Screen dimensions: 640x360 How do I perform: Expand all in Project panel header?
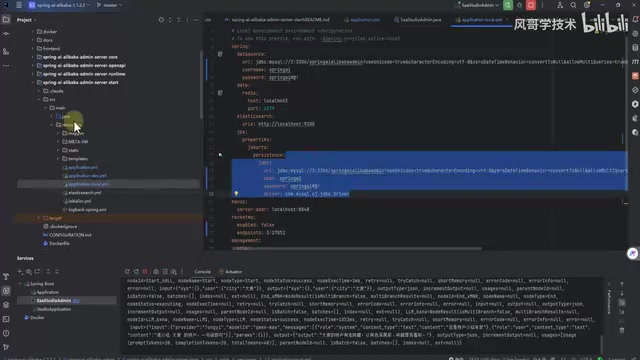(x=170, y=20)
